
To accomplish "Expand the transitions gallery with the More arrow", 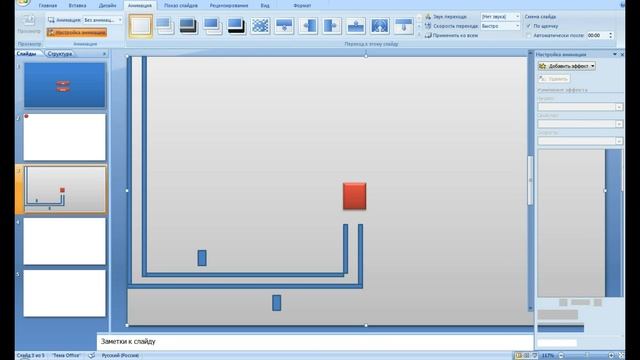I will 419,35.
